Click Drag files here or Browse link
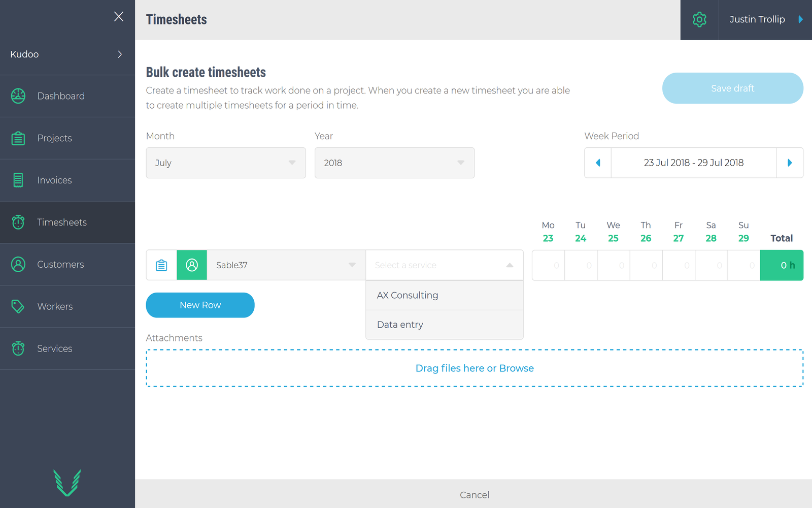The height and width of the screenshot is (508, 812). [475, 368]
